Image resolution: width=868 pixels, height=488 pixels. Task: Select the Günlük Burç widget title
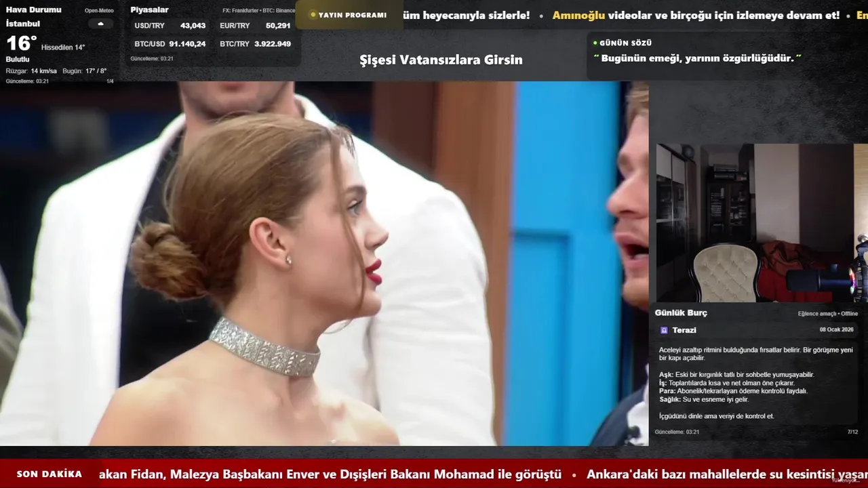pyautogui.click(x=681, y=312)
